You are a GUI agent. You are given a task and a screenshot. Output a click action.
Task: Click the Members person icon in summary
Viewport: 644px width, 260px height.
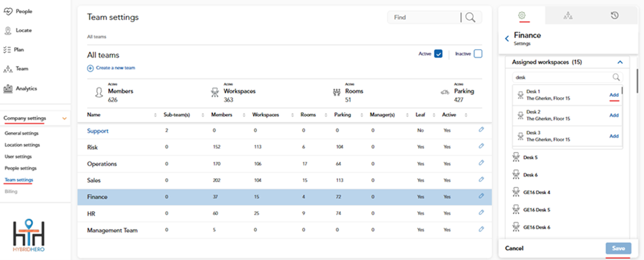[99, 93]
